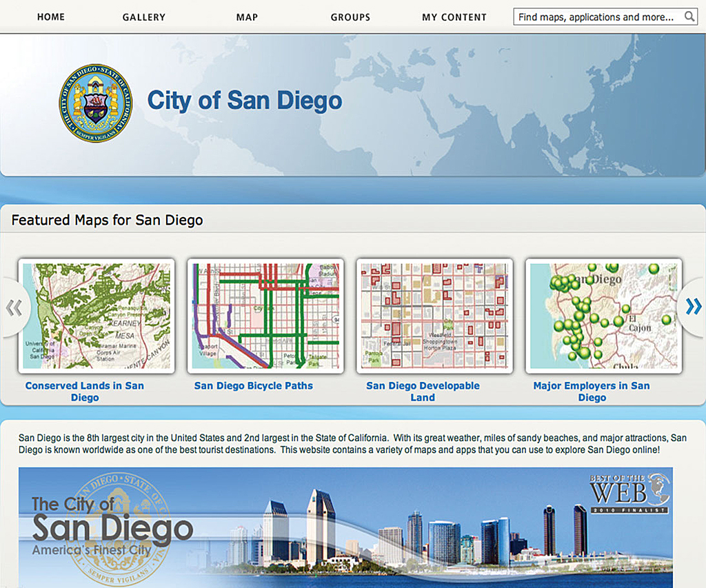The height and width of the screenshot is (588, 706).
Task: Click the Best of the Web finalist badge
Action: coord(629,494)
